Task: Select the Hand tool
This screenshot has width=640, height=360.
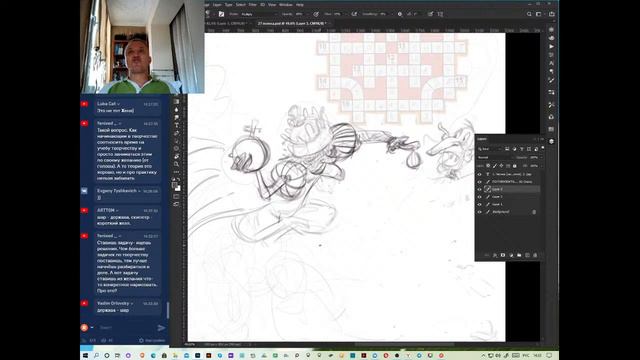Action: (x=177, y=156)
